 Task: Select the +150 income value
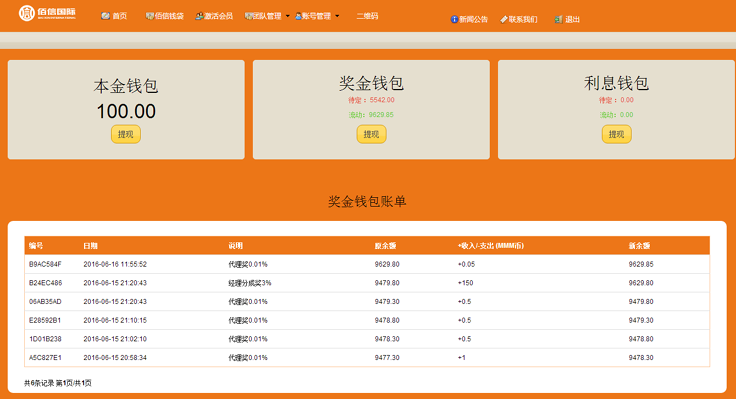[466, 283]
